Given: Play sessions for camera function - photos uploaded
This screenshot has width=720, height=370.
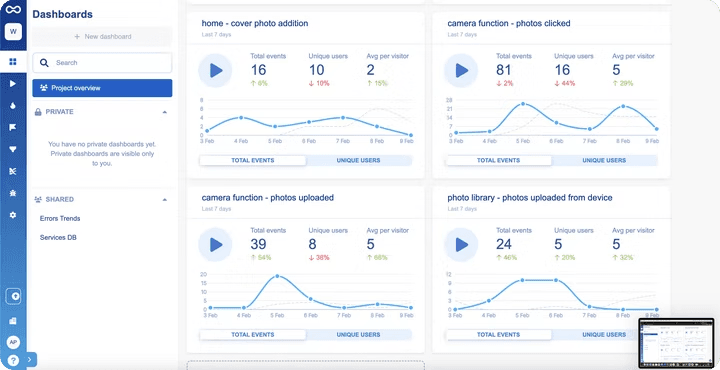Looking at the screenshot, I should (215, 245).
